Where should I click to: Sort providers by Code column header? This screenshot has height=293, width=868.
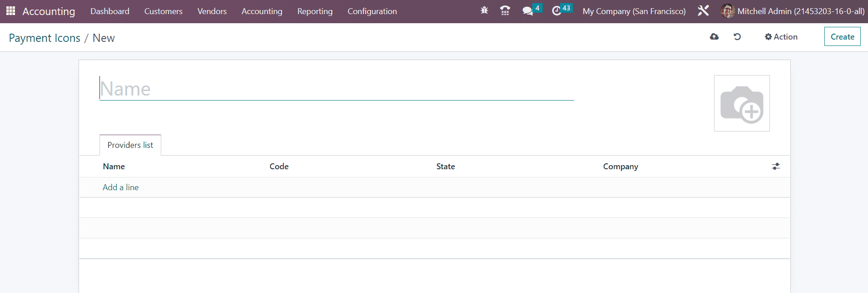[279, 167]
